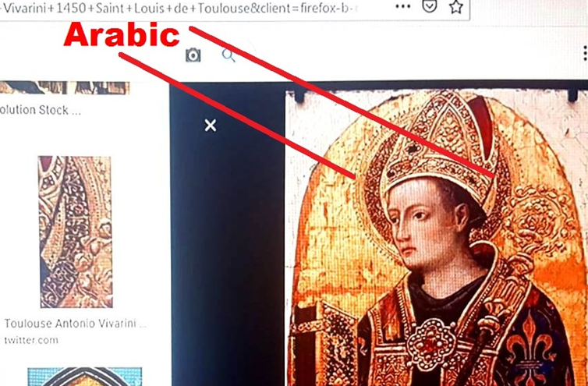This screenshot has height=386, width=588.
Task: Open the partially visible bottom thumbnail
Action: click(x=85, y=377)
